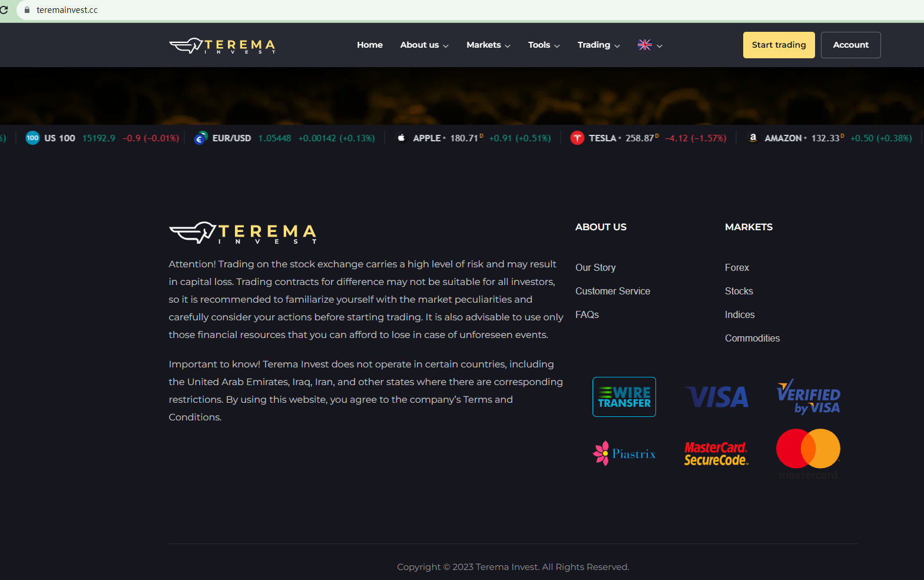Open the Account button

851,45
